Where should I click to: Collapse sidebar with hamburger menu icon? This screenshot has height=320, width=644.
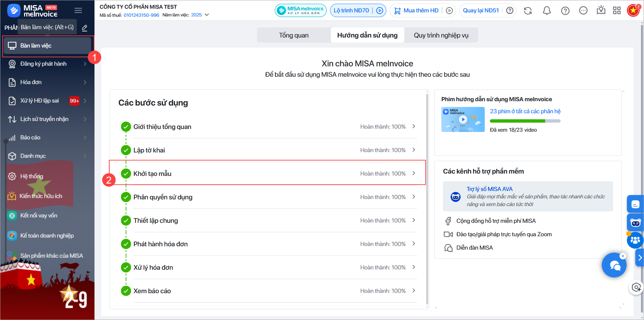click(78, 10)
